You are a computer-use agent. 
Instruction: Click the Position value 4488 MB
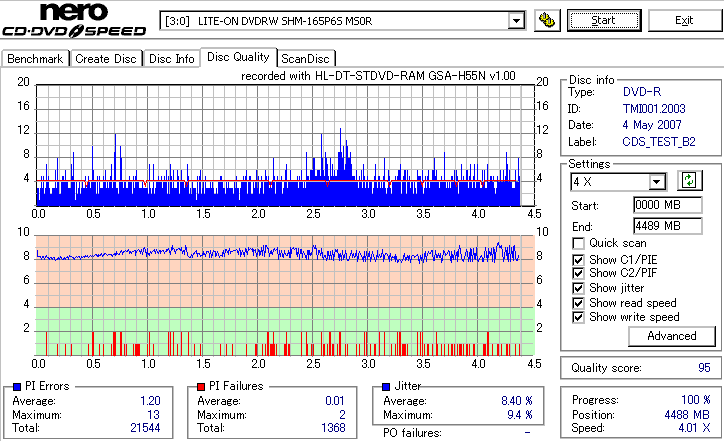point(687,415)
